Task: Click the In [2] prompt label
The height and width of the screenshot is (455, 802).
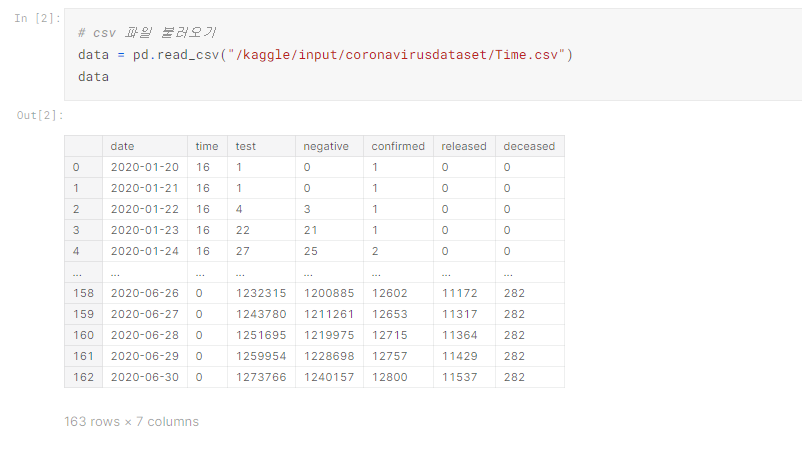Action: tap(37, 18)
